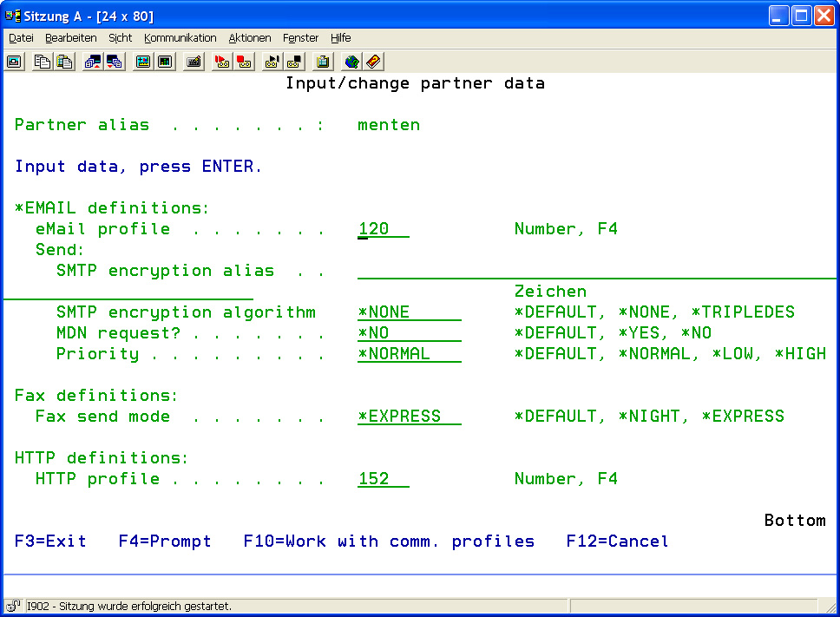The height and width of the screenshot is (617, 840).
Task: Play macro using black play cassette icon
Action: point(272,62)
